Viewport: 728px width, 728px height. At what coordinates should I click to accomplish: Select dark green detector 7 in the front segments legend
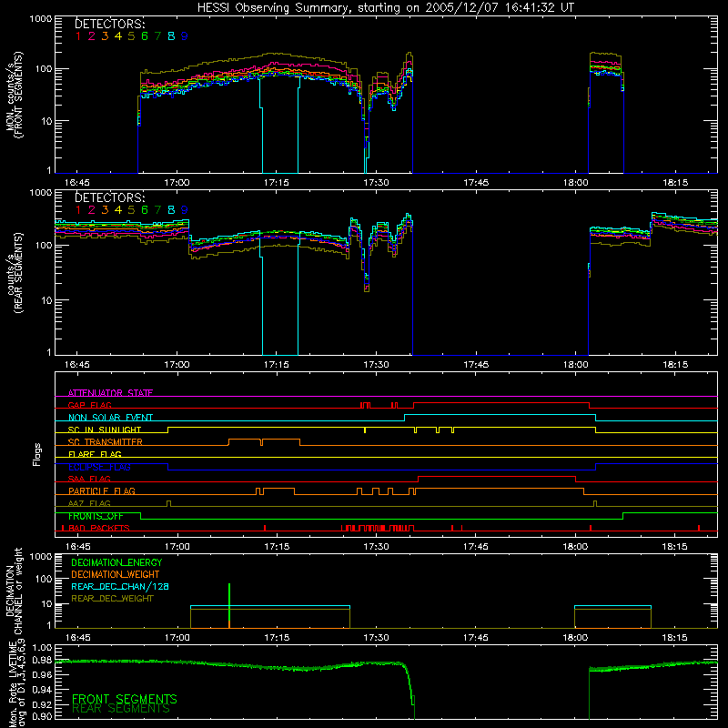click(157, 36)
